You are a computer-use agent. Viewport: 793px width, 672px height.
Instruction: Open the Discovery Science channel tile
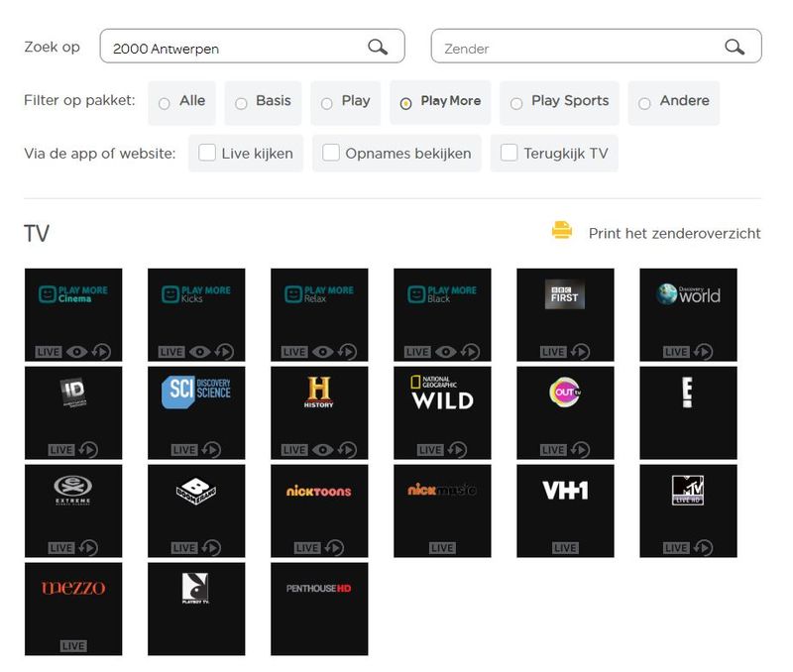tap(196, 412)
